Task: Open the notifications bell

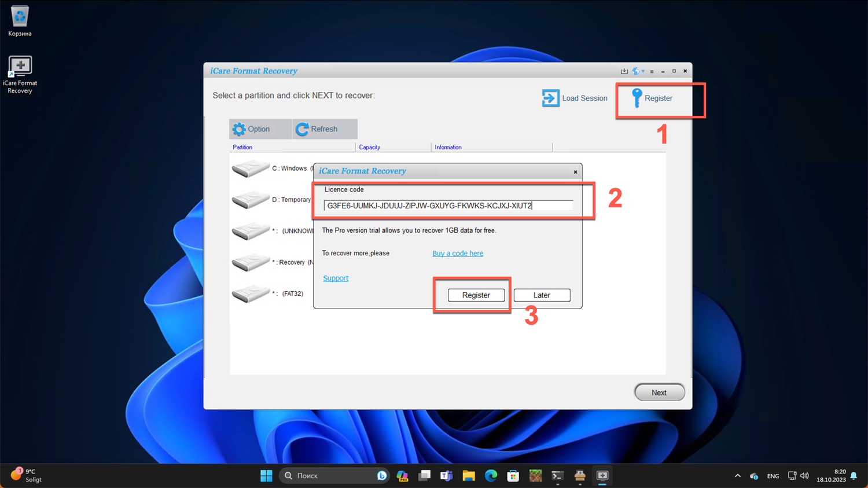Action: [x=854, y=476]
